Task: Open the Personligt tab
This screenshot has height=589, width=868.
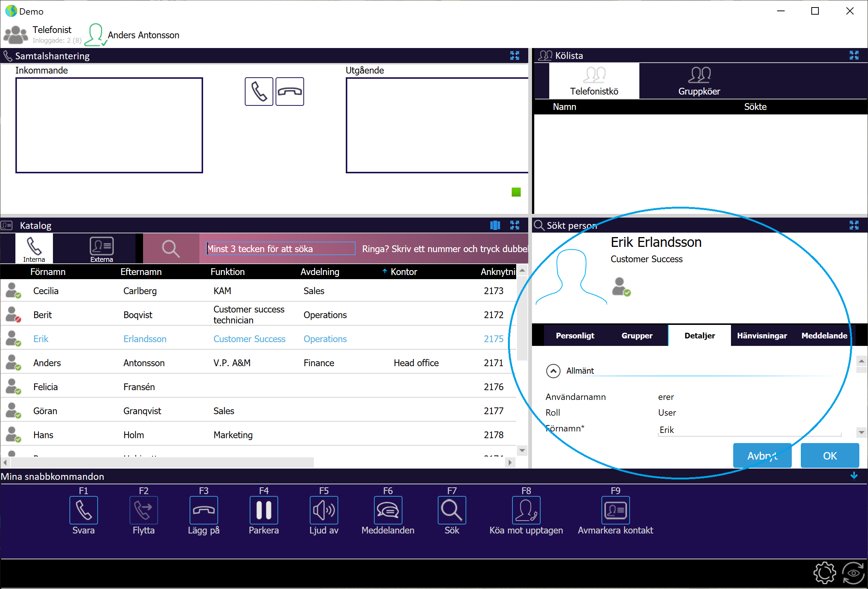Action: (x=575, y=335)
